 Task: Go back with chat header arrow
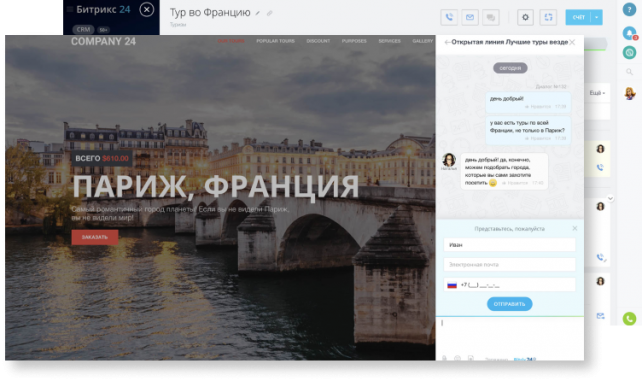(x=447, y=42)
